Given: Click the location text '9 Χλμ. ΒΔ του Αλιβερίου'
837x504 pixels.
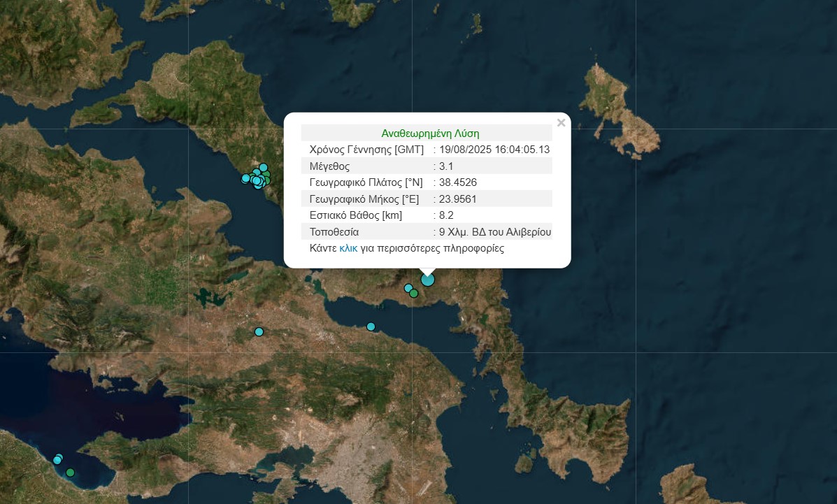Looking at the screenshot, I should [495, 231].
